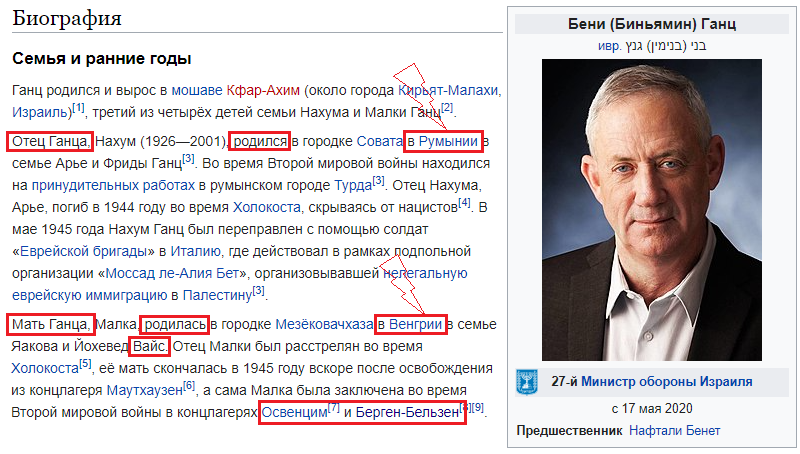Open the Кирьят-Малахи link
Viewport: 800px width, 454px height.
tap(448, 90)
